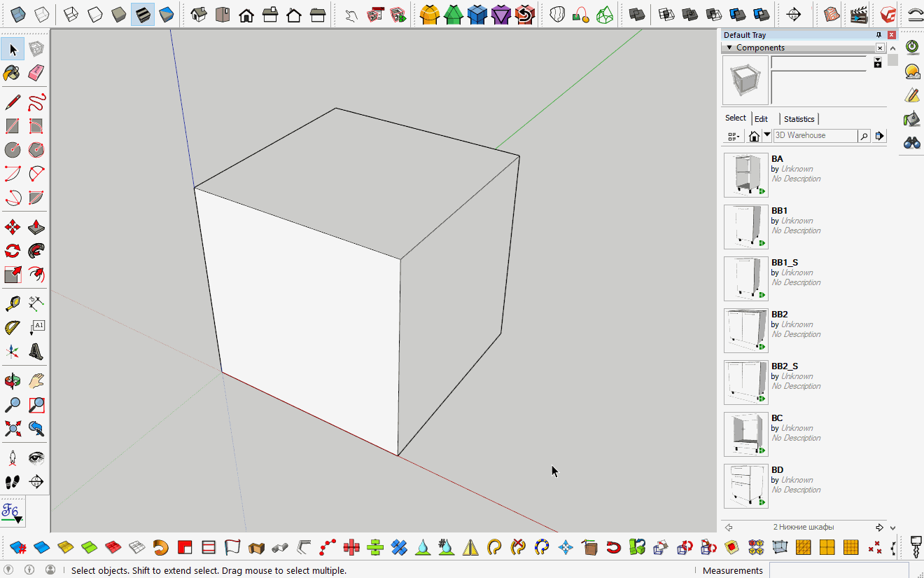Switch to the Edit tab in Components
The height and width of the screenshot is (578, 924).
(x=761, y=118)
